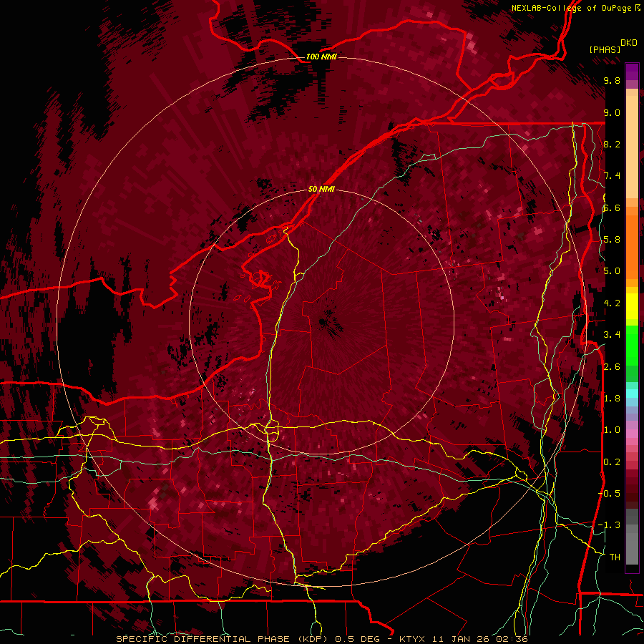644x644 pixels.
Task: Select the 7.4 value on the scale
Action: click(x=612, y=176)
